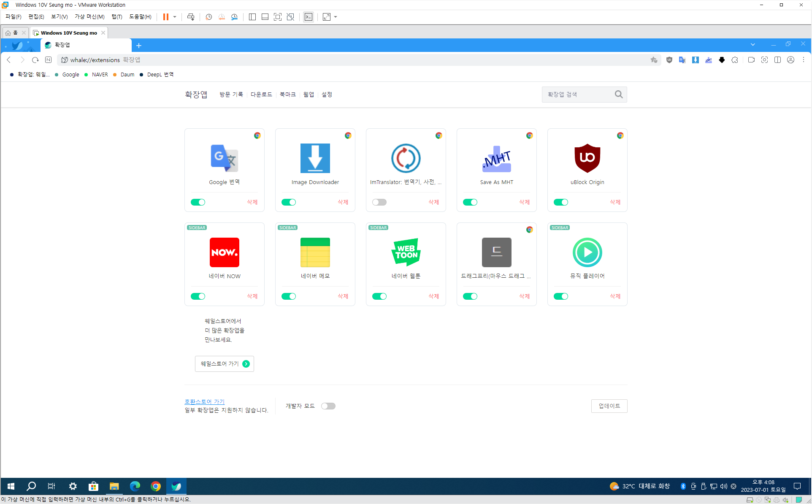Screen dimensions: 812x504
Task: Click the Google Translate toolbar icon
Action: click(682, 60)
